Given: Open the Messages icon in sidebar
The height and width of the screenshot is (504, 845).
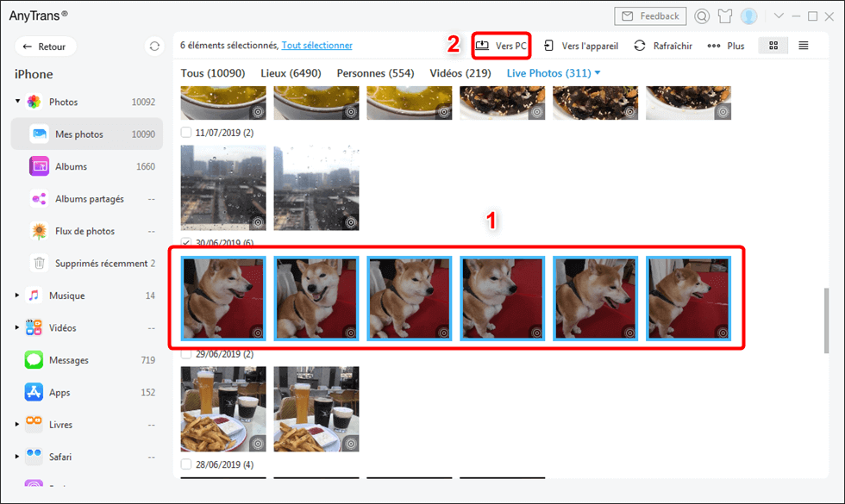Looking at the screenshot, I should click(x=34, y=360).
